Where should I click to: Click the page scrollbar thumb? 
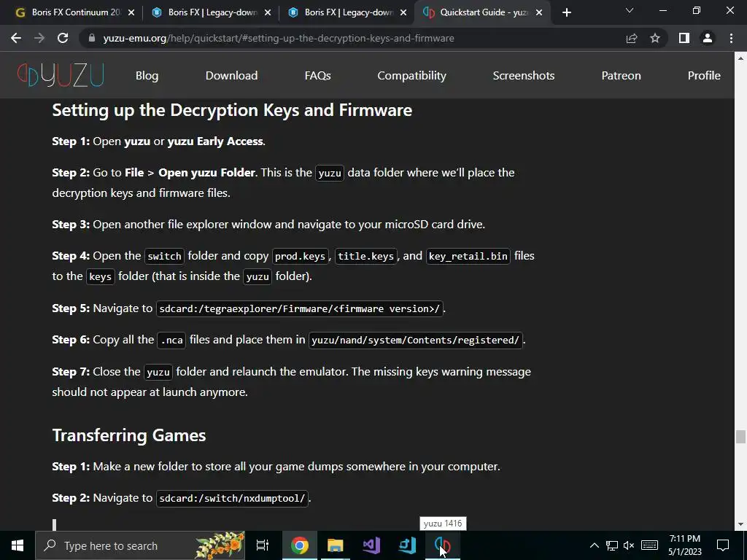point(740,437)
